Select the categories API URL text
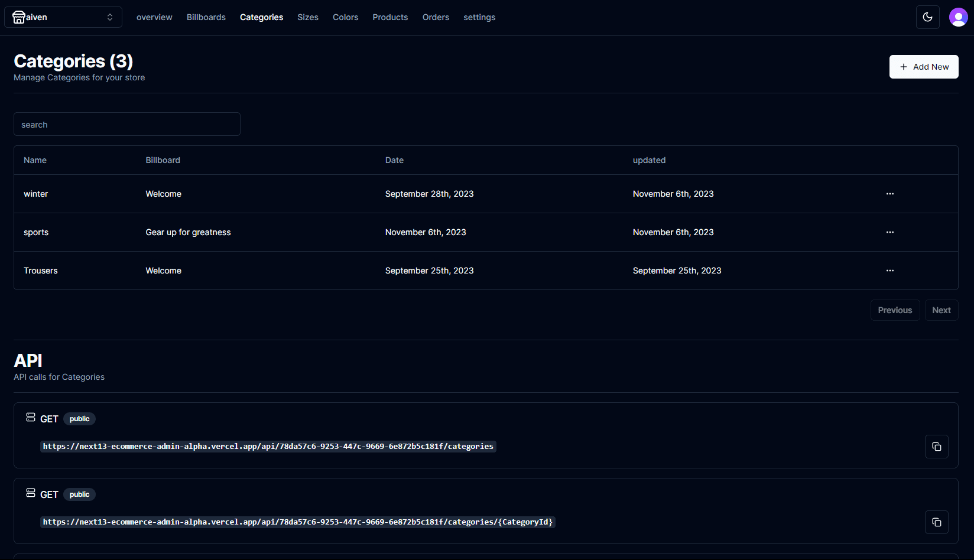 point(268,447)
